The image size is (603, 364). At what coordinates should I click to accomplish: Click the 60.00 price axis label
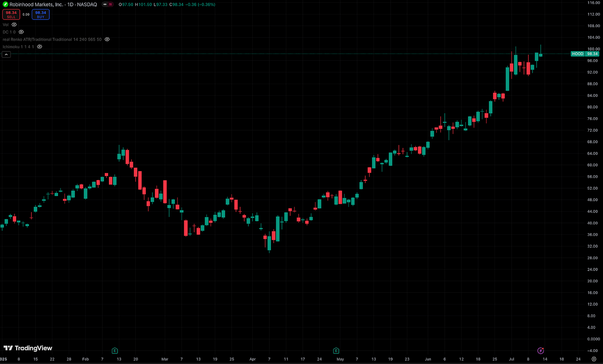click(593, 165)
